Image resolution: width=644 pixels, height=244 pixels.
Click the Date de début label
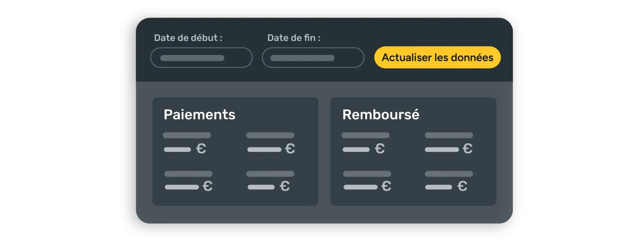188,38
